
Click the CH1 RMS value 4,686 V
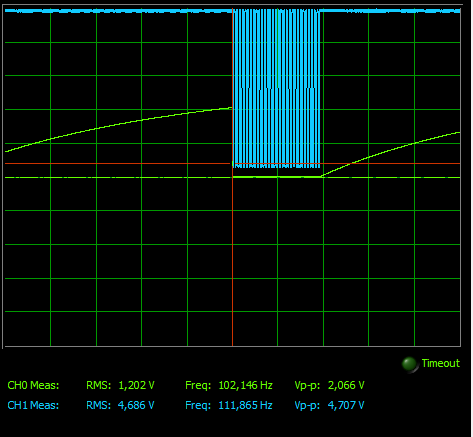[x=136, y=405]
